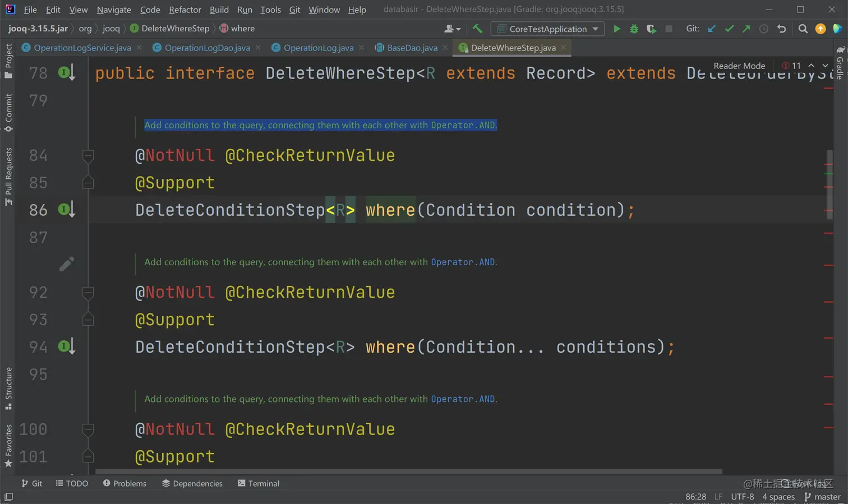Viewport: 848px width, 504px height.
Task: Commit changes with the Git checkmark icon
Action: (729, 29)
